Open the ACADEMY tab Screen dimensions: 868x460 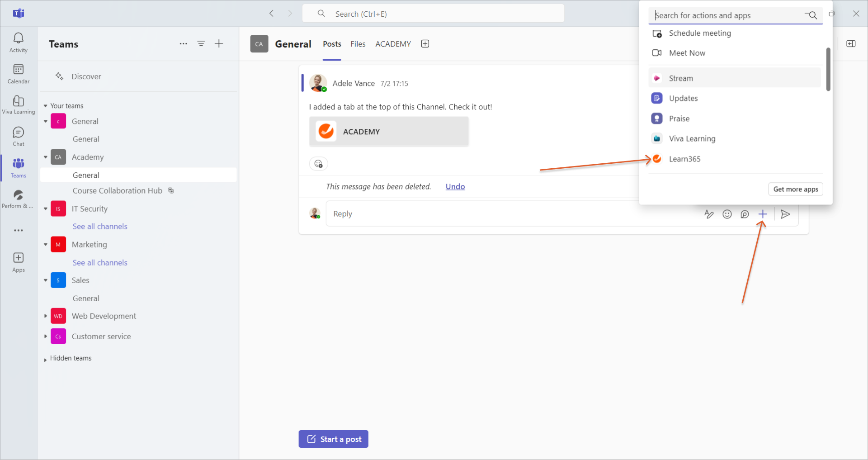393,44
